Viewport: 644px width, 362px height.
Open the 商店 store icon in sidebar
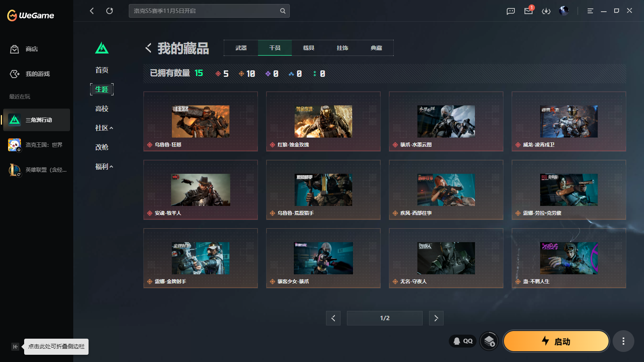[14, 49]
